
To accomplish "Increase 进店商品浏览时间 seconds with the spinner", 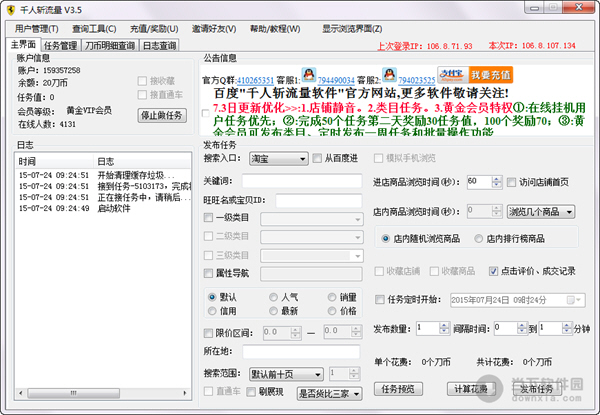I will [x=496, y=179].
